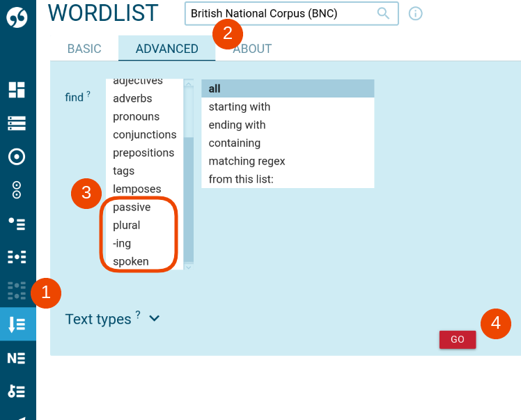Open the Word Sketch target-circle icon
This screenshot has width=521, height=420.
click(17, 157)
